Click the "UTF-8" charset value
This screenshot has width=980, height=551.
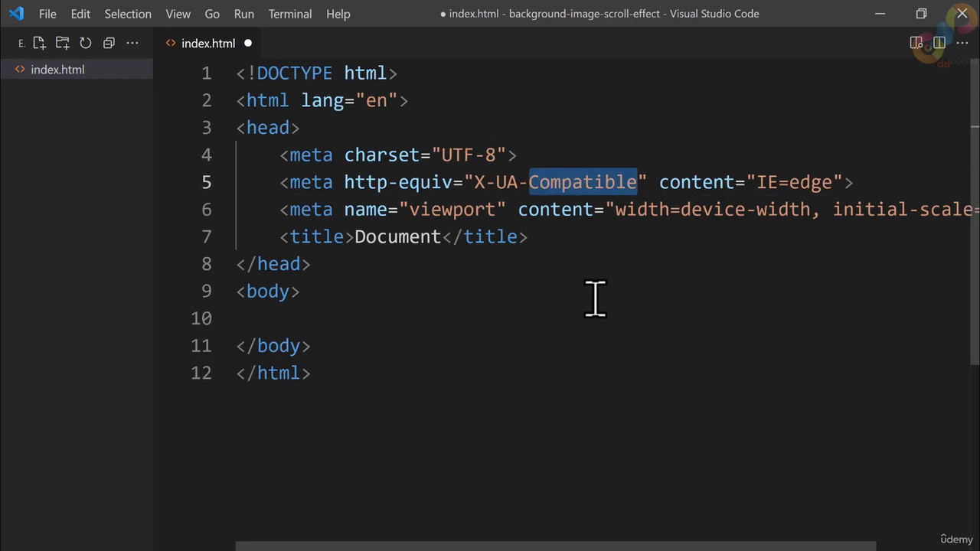click(469, 155)
